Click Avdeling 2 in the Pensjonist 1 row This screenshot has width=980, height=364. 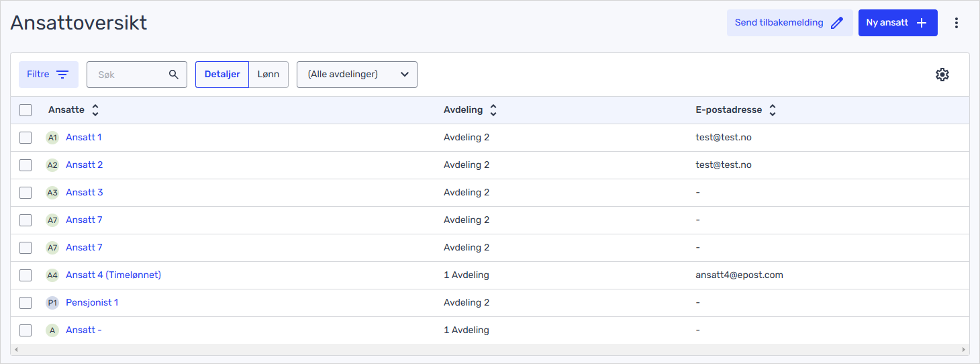click(x=467, y=303)
